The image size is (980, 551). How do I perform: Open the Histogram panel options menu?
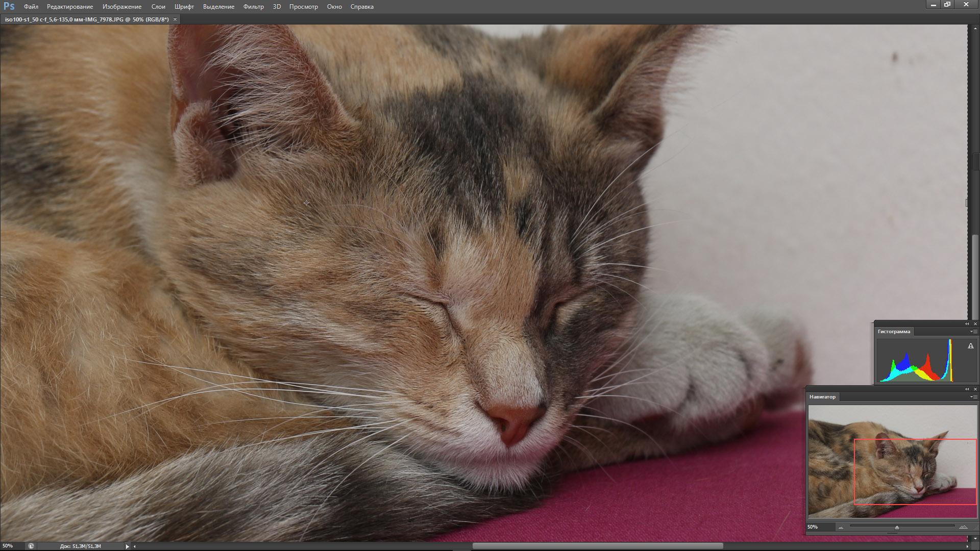[x=973, y=332]
